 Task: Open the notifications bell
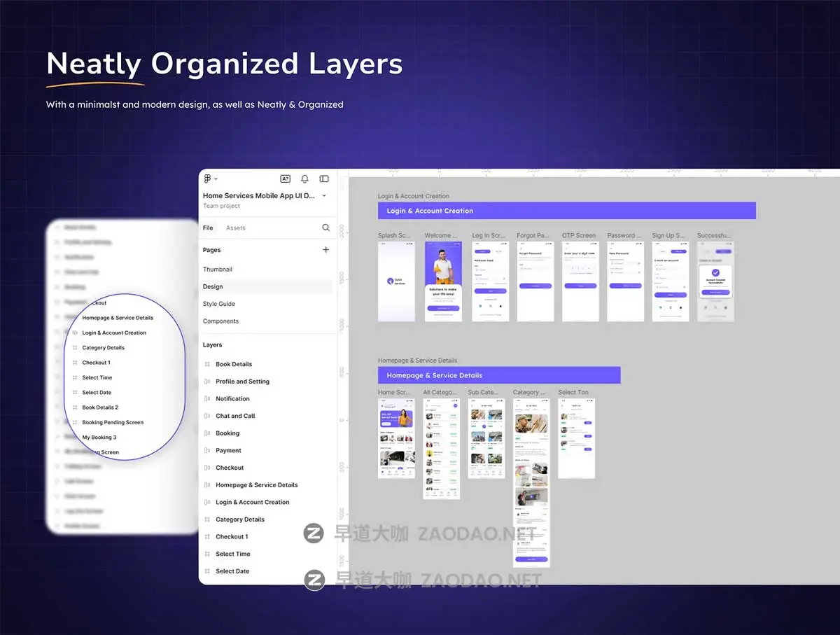304,179
